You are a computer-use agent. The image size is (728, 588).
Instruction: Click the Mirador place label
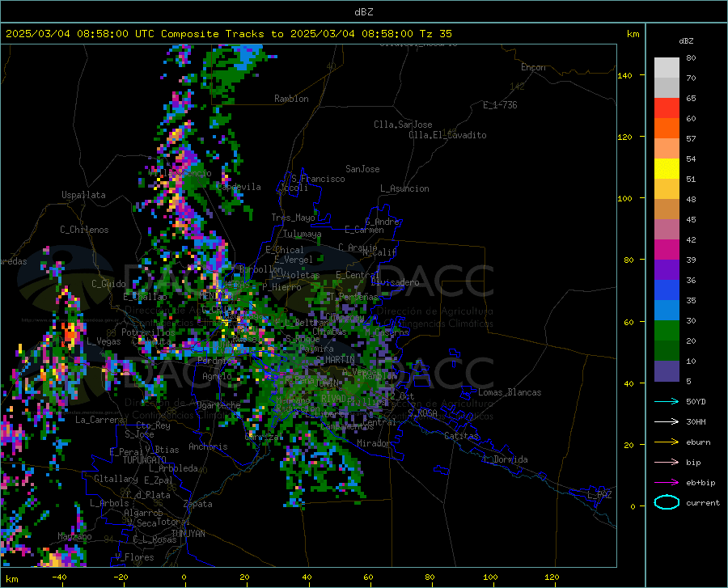coord(374,443)
